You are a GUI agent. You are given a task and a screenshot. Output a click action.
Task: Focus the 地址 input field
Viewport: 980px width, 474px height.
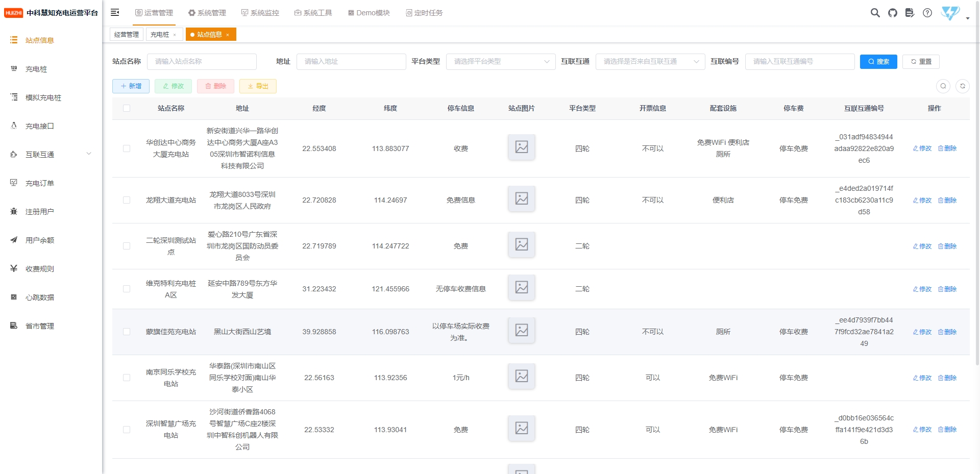[351, 61]
